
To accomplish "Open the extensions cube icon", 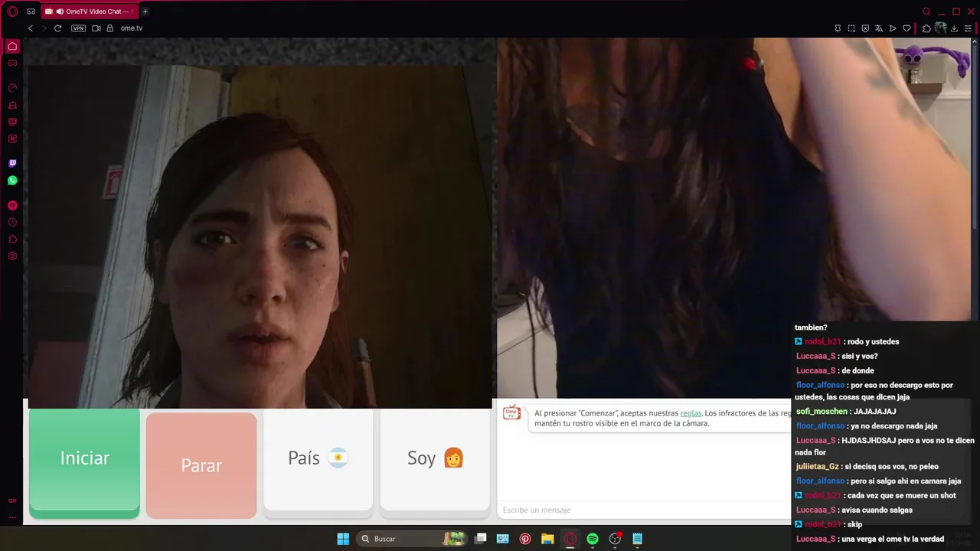I will [926, 28].
